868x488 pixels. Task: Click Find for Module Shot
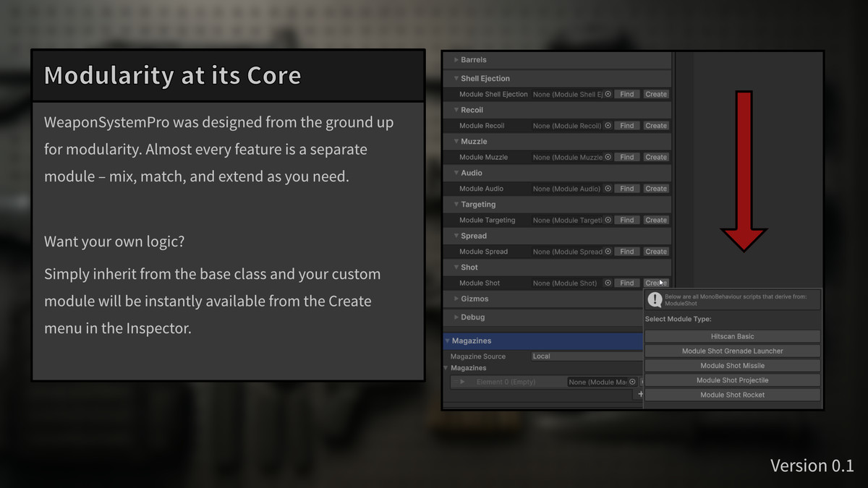(x=627, y=283)
